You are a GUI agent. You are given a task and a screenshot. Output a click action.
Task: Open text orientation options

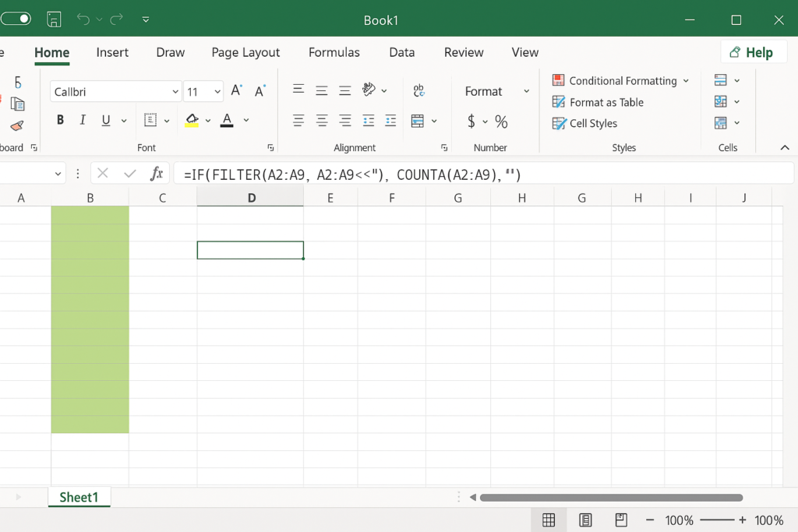coord(369,90)
